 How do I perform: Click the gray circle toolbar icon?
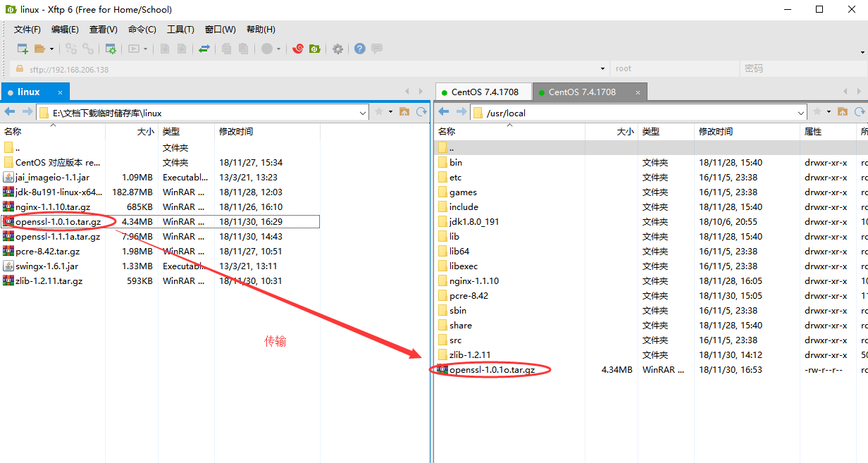click(x=267, y=49)
